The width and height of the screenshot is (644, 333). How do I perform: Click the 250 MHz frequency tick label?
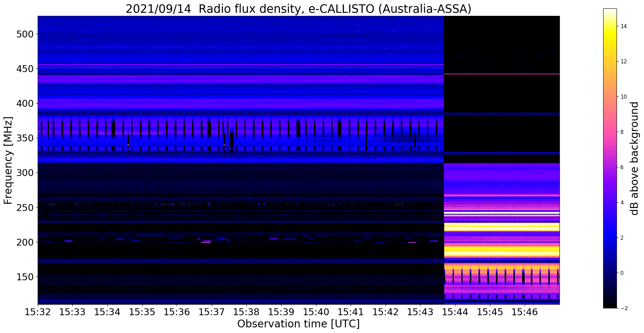26,208
